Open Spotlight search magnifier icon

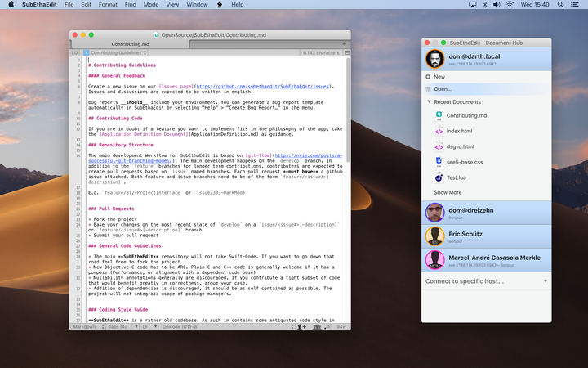(560, 5)
